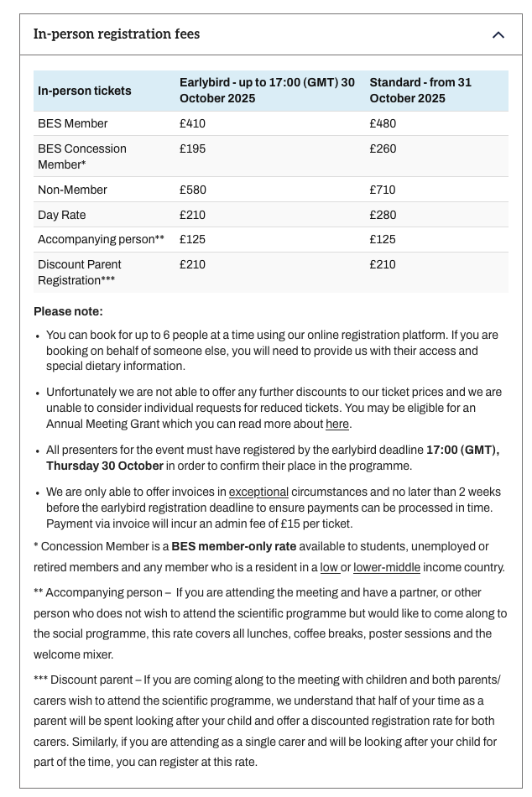The image size is (532, 797).
Task: Open the 'low' income country link
Action: 329,567
